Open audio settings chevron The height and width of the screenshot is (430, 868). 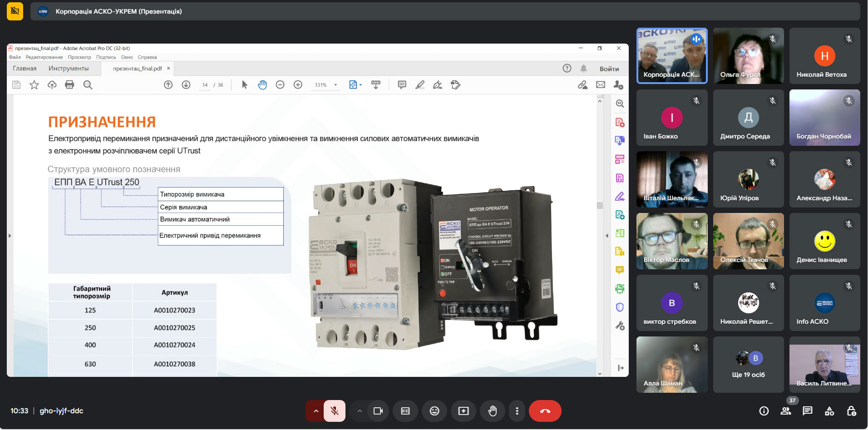click(x=316, y=411)
